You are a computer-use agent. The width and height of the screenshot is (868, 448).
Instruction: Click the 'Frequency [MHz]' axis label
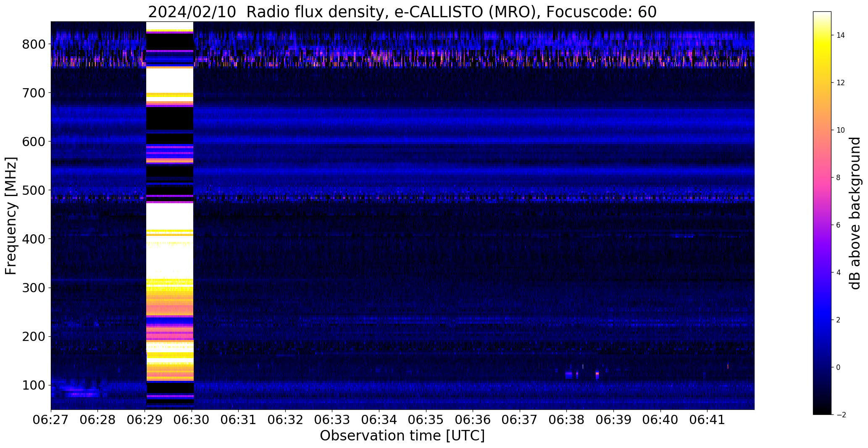click(x=11, y=216)
